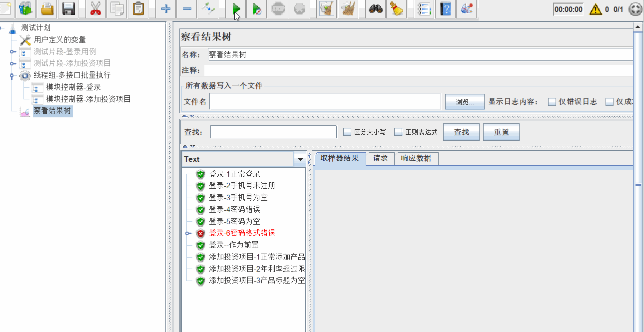Switch to the 响应数据 tab

coord(416,158)
